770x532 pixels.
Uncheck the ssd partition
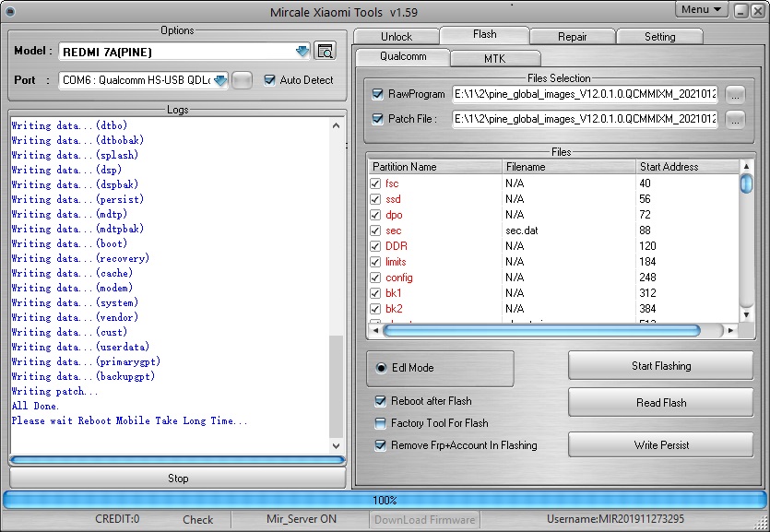[375, 199]
